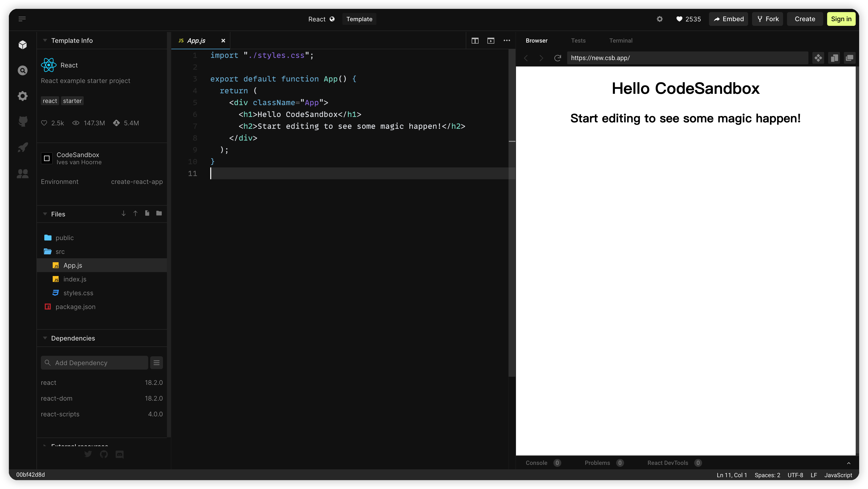Open preview in new window icon
The height and width of the screenshot is (489, 868).
tap(850, 58)
